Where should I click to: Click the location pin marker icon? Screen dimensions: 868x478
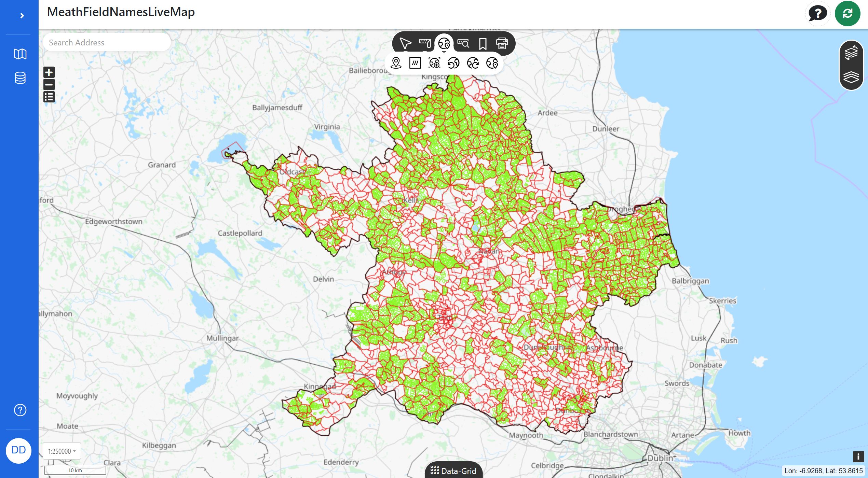pos(396,63)
